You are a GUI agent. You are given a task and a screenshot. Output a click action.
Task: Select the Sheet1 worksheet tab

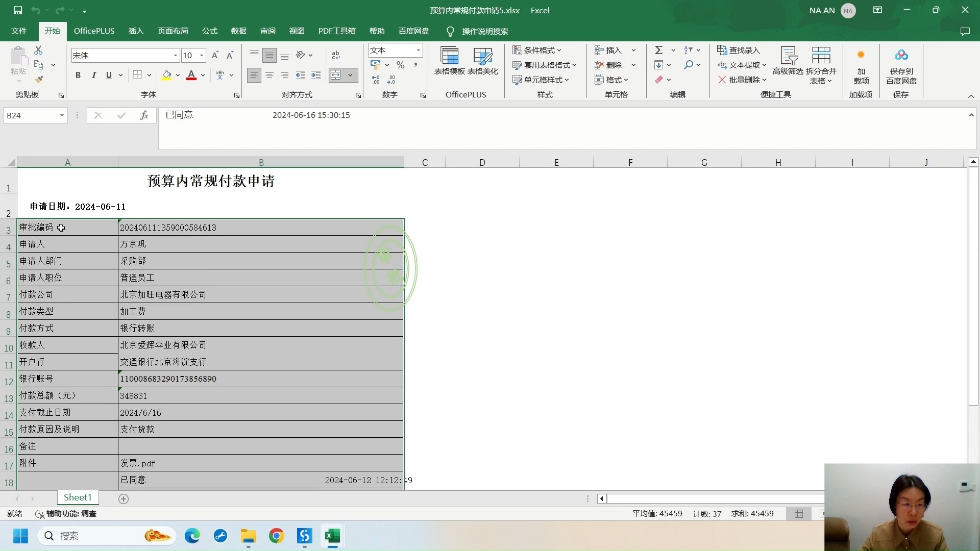(78, 497)
